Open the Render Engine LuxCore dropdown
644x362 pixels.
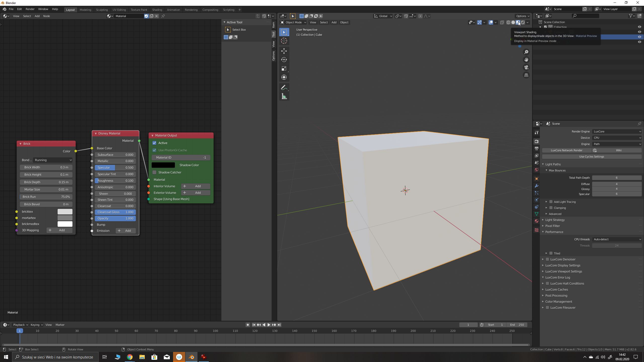coord(617,131)
